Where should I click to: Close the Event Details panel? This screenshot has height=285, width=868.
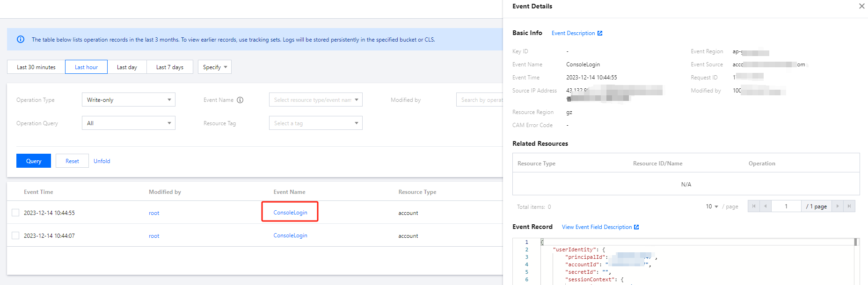click(861, 6)
